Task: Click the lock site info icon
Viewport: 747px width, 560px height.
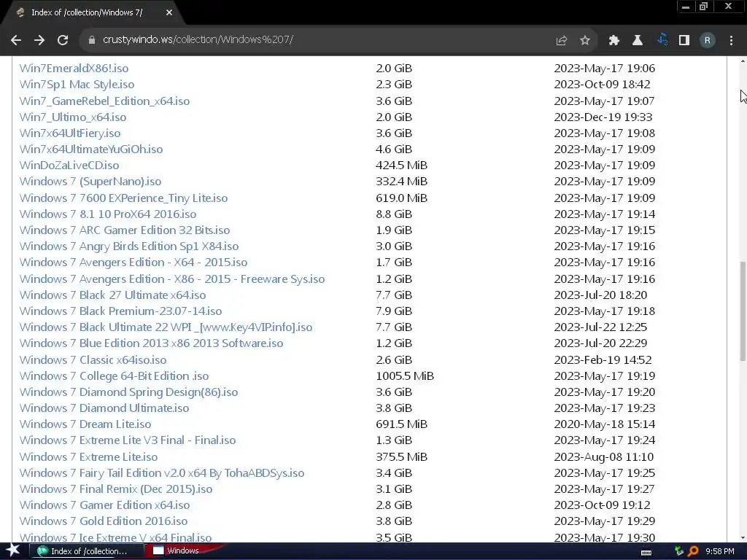Action: 91,40
